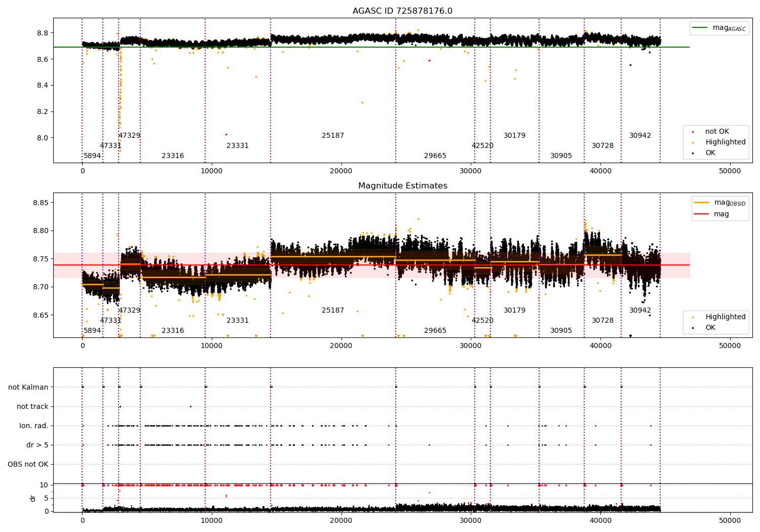Click obsid label 23316 in top plot
The height and width of the screenshot is (532, 760).
tap(173, 156)
